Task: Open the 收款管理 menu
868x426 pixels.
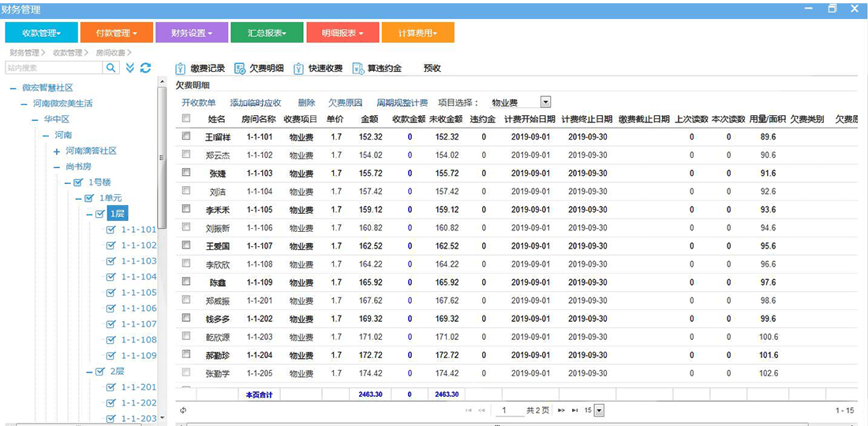Action: pos(42,33)
